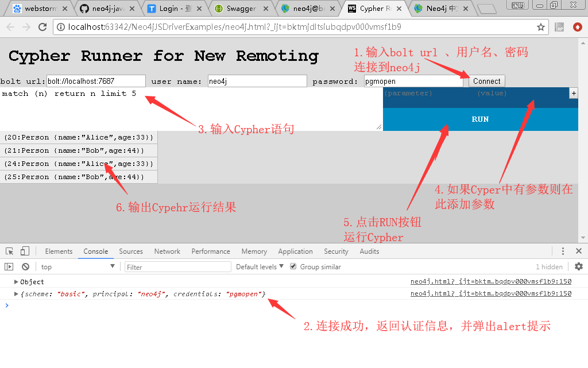Image resolution: width=588 pixels, height=368 pixels.
Task: Click the Connect button
Action: [487, 82]
